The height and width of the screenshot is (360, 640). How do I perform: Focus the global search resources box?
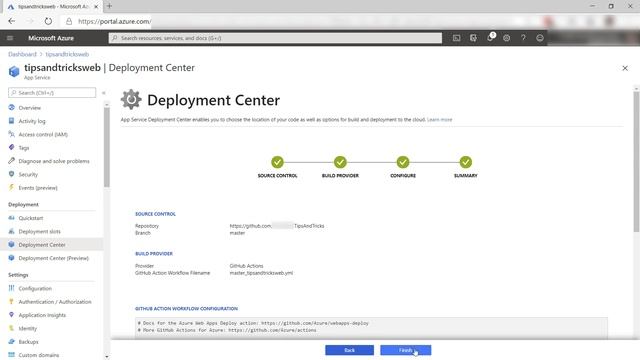pyautogui.click(x=275, y=38)
